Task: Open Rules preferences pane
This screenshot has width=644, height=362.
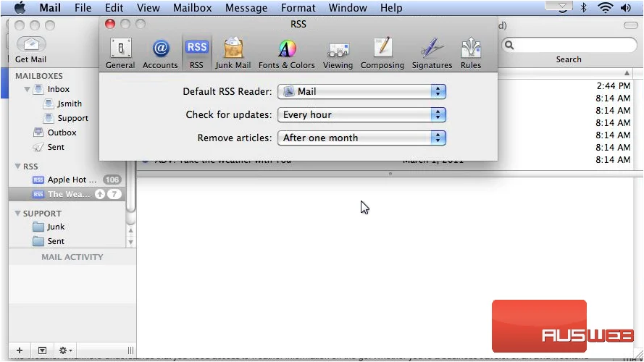Action: point(471,54)
